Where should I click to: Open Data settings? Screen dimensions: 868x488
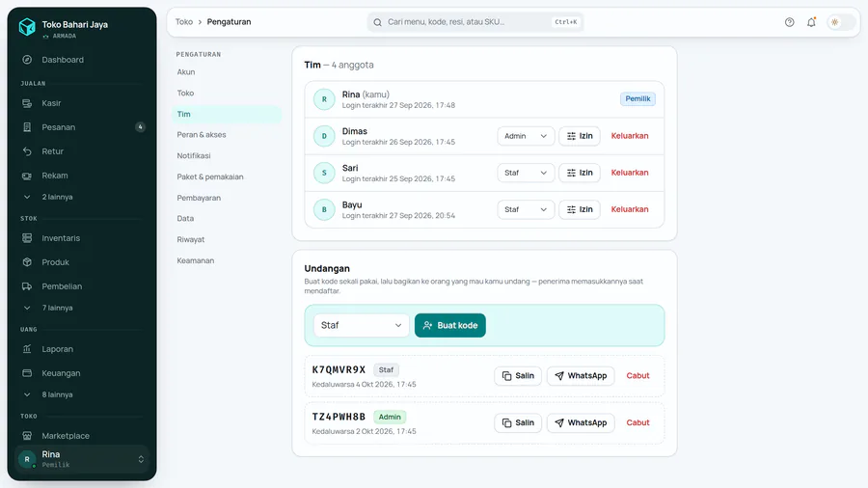227,219
